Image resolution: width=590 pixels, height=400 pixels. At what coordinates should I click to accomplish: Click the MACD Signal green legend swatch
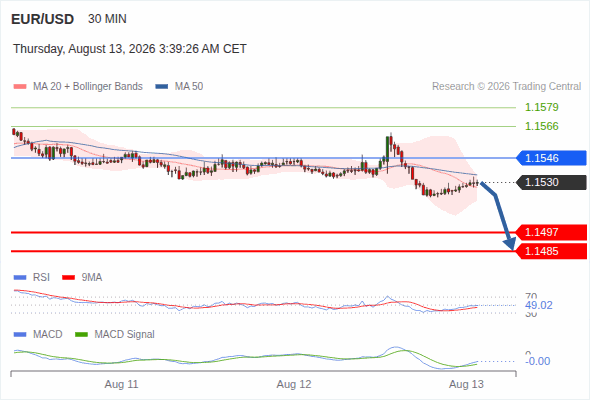coord(81,335)
